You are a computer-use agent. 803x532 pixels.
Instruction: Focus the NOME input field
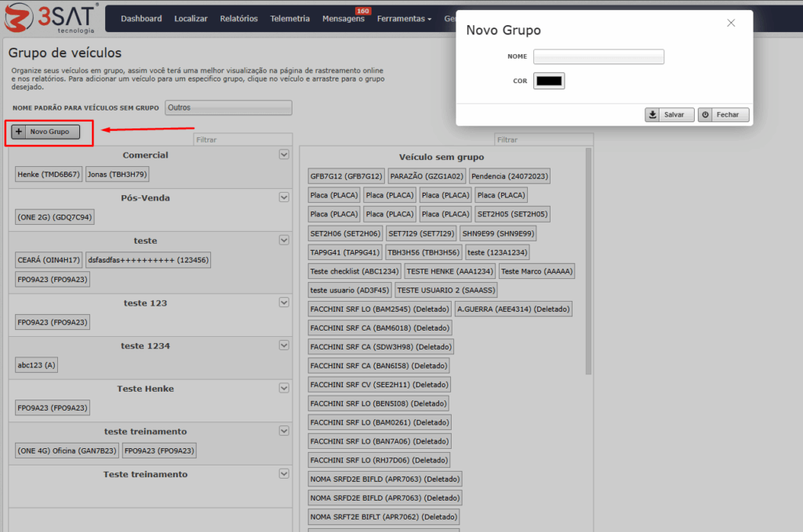598,56
